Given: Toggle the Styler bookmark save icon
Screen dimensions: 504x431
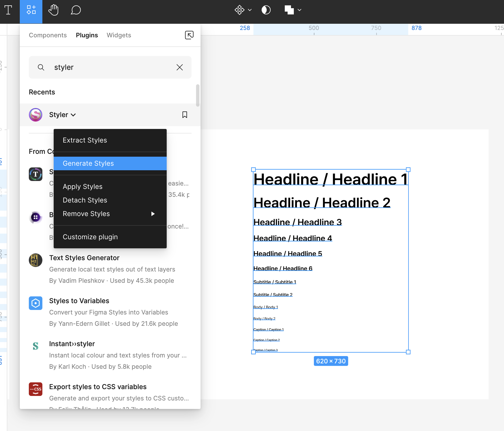Looking at the screenshot, I should pos(185,115).
